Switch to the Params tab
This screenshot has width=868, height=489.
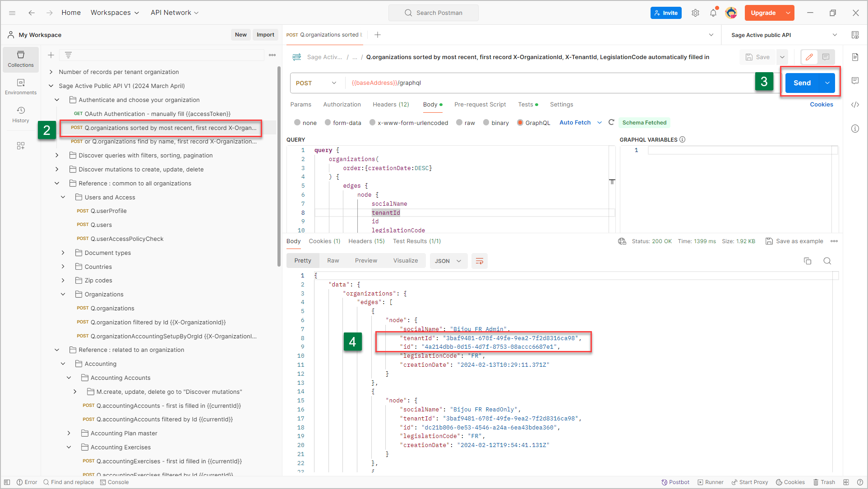click(x=300, y=104)
